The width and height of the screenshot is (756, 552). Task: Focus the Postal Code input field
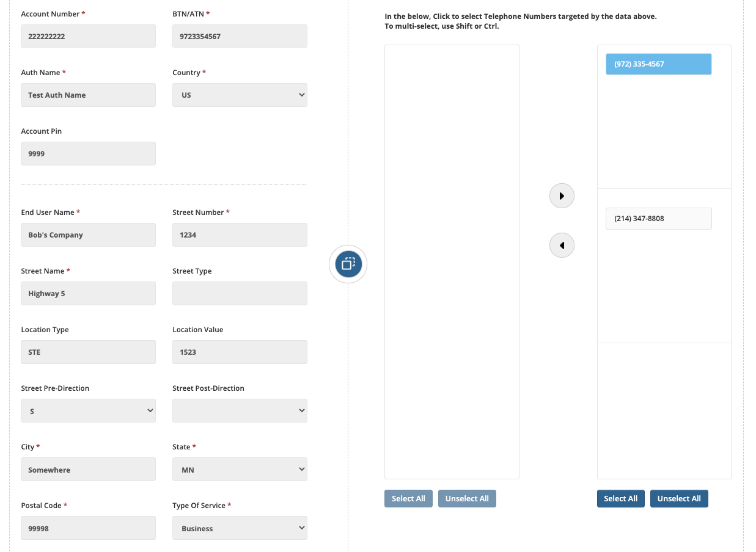pos(88,528)
